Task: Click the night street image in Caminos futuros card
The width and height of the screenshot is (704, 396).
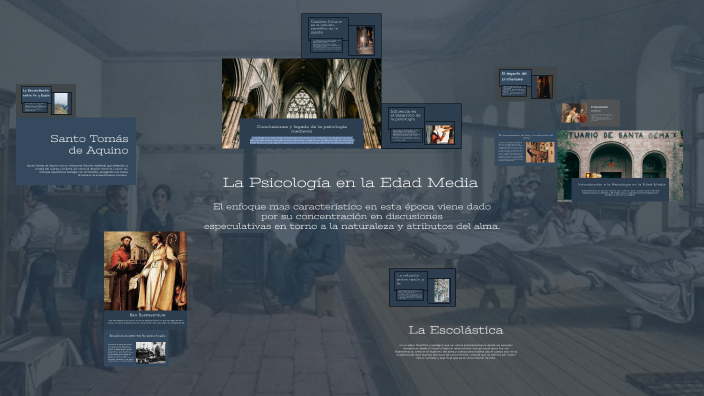Action: pos(365,41)
